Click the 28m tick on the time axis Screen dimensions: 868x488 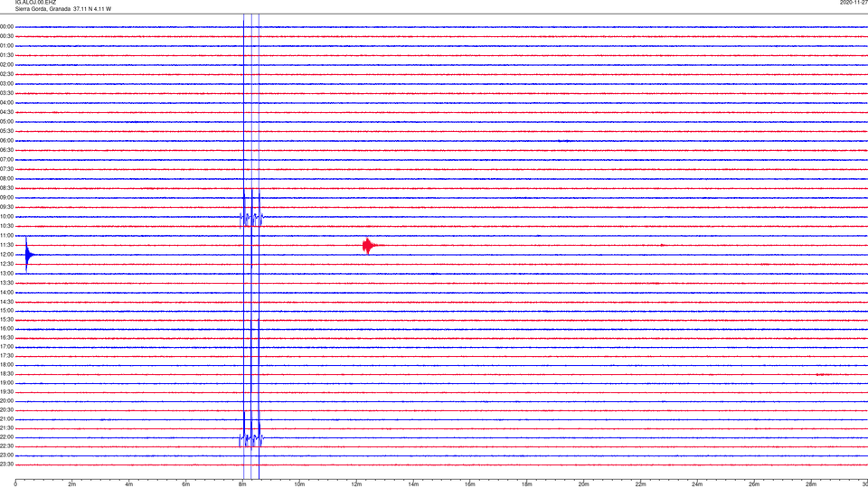click(811, 484)
